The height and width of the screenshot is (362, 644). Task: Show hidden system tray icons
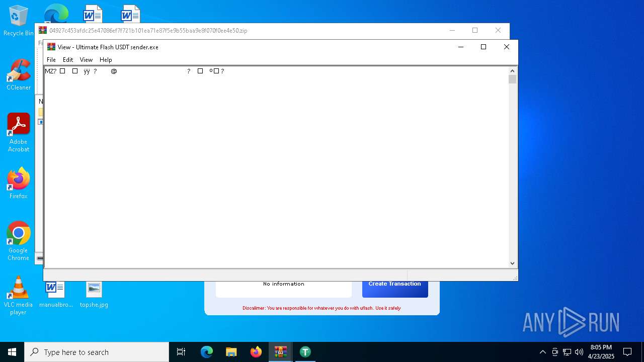[x=542, y=352]
